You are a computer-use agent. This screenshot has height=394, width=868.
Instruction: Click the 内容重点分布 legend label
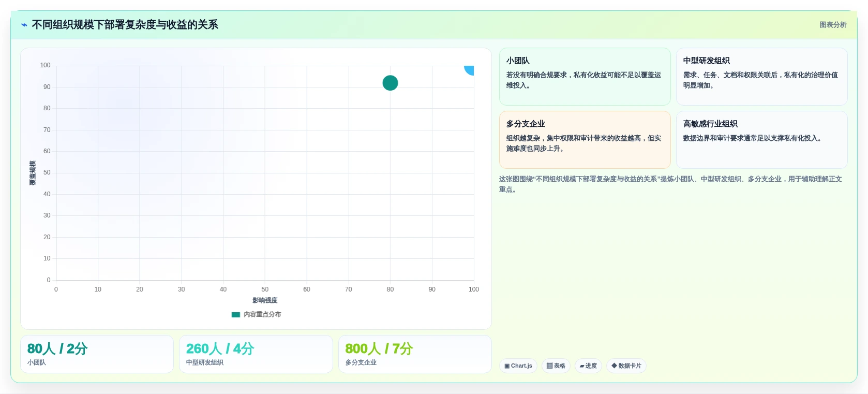(x=262, y=314)
